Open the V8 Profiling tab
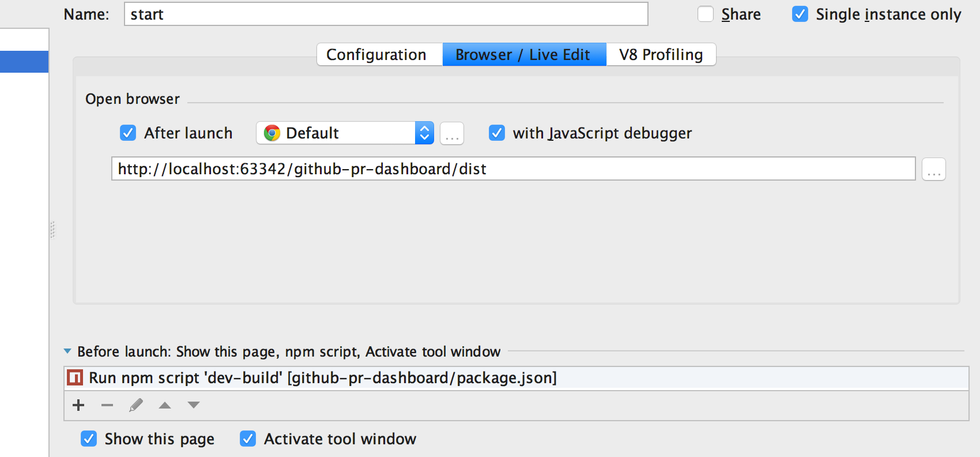This screenshot has width=980, height=457. [x=661, y=55]
